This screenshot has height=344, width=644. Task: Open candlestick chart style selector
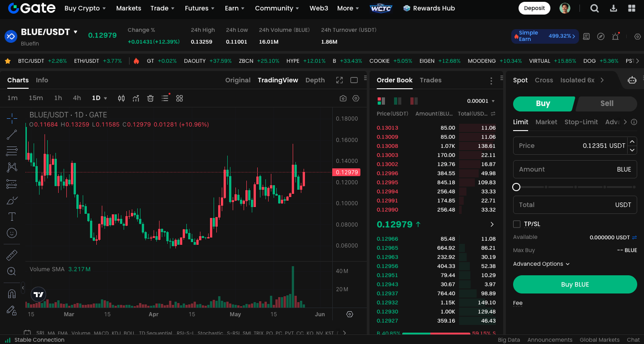tap(121, 98)
